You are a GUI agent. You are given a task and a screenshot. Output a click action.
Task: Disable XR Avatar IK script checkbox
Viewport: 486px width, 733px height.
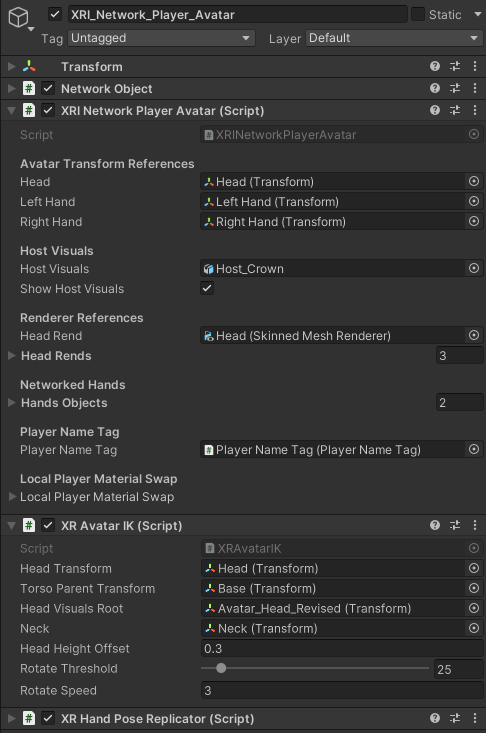click(x=48, y=525)
